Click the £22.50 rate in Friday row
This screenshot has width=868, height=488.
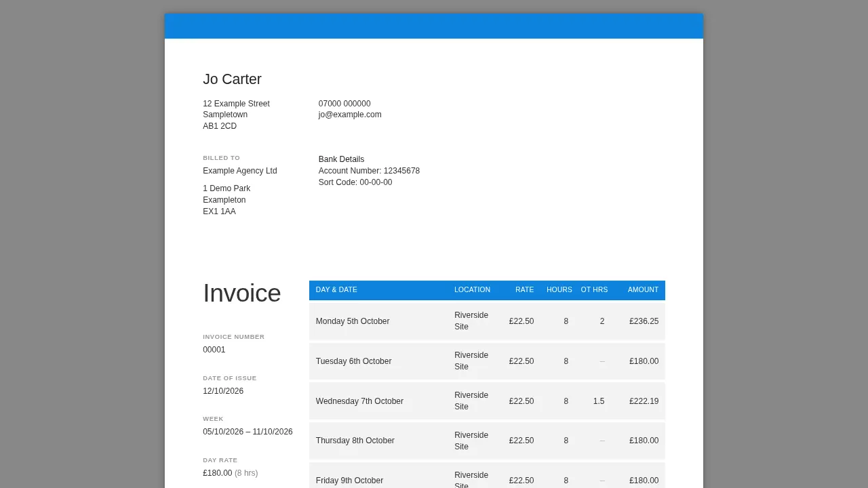tap(521, 481)
